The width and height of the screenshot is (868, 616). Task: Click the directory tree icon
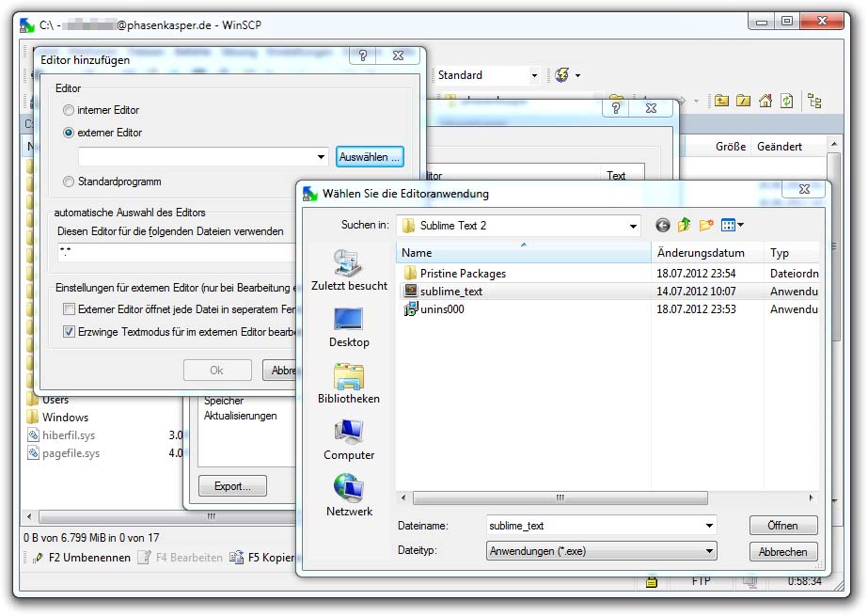[814, 101]
